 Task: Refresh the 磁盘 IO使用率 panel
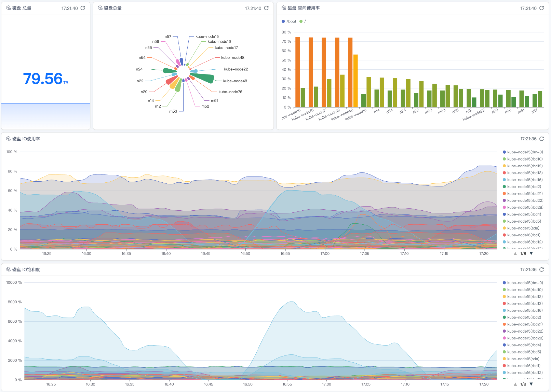(x=541, y=139)
